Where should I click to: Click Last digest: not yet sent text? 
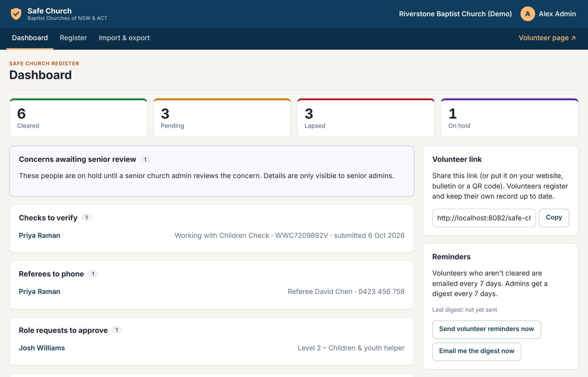(465, 310)
